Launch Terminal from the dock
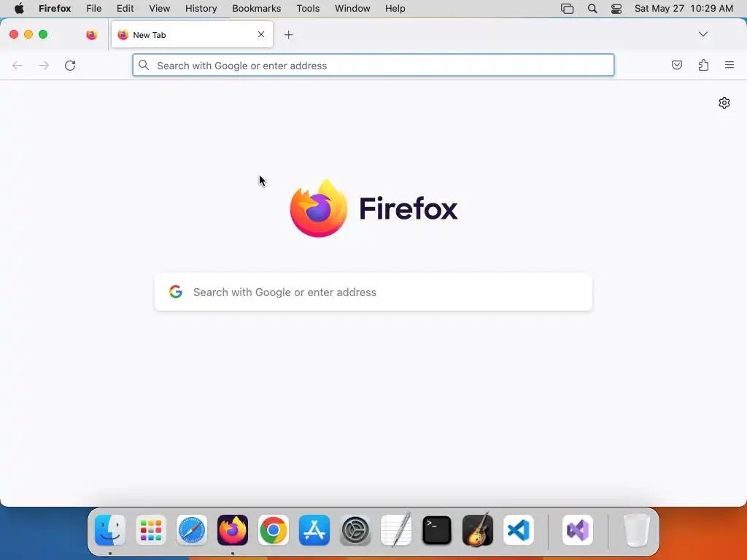The width and height of the screenshot is (747, 560). (437, 530)
